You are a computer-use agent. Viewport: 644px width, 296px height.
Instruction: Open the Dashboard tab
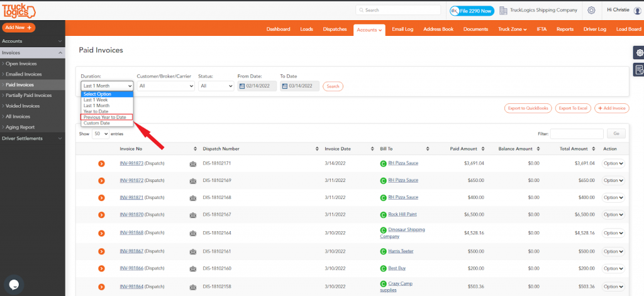click(278, 29)
